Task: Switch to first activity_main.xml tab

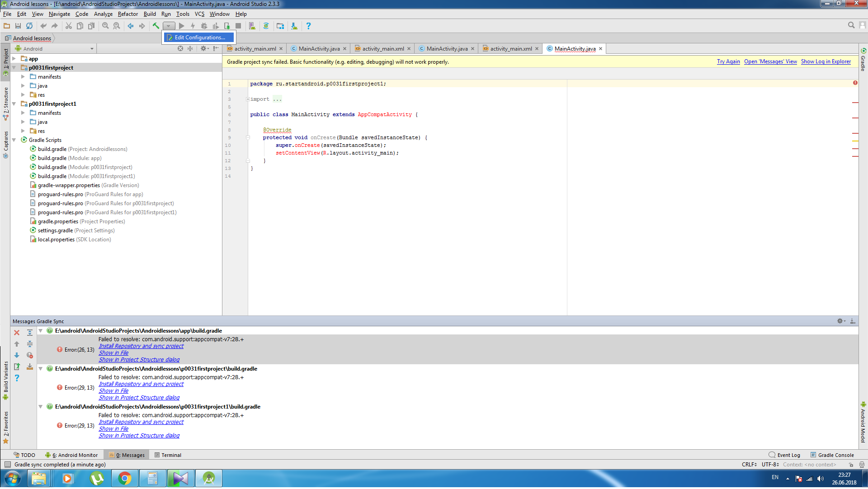Action: point(255,49)
